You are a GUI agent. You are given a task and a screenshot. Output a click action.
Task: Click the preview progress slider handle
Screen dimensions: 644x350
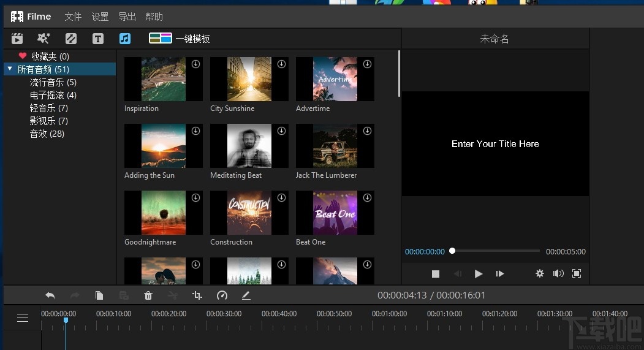452,251
